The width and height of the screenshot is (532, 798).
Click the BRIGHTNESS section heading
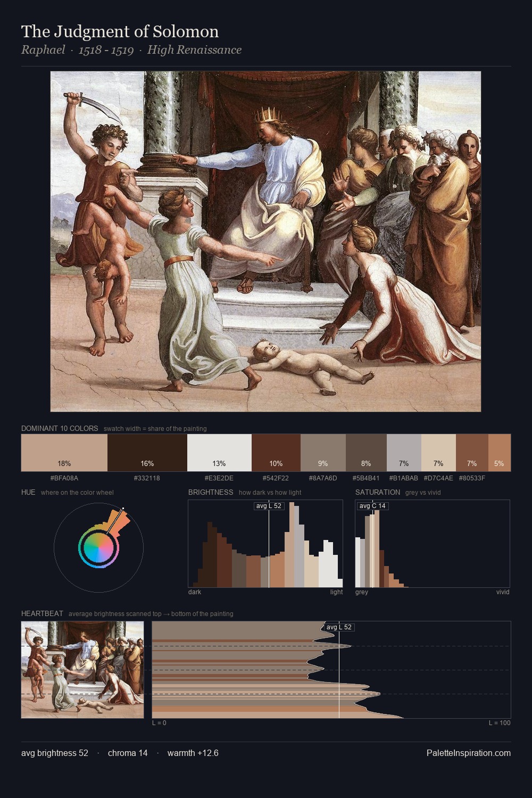pyautogui.click(x=211, y=492)
